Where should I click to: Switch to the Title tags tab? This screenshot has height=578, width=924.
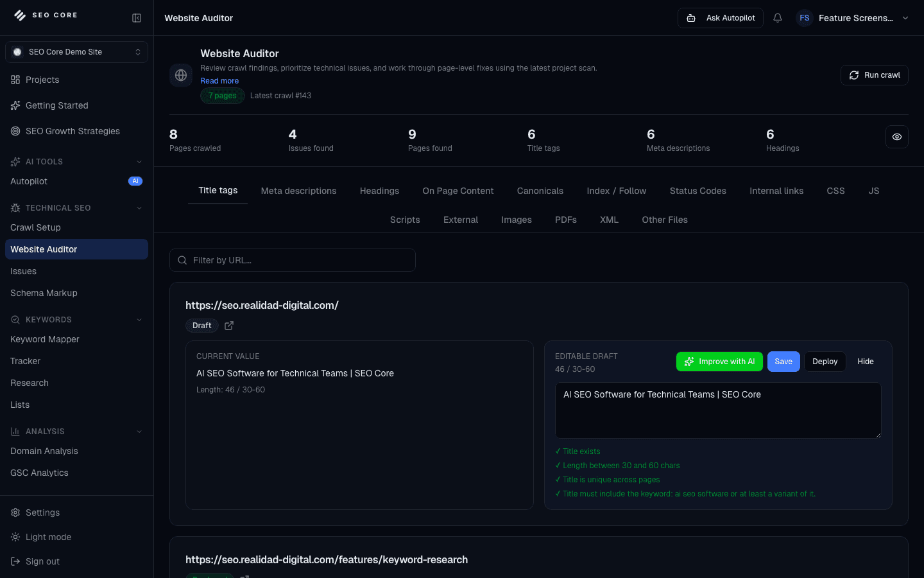(x=218, y=190)
